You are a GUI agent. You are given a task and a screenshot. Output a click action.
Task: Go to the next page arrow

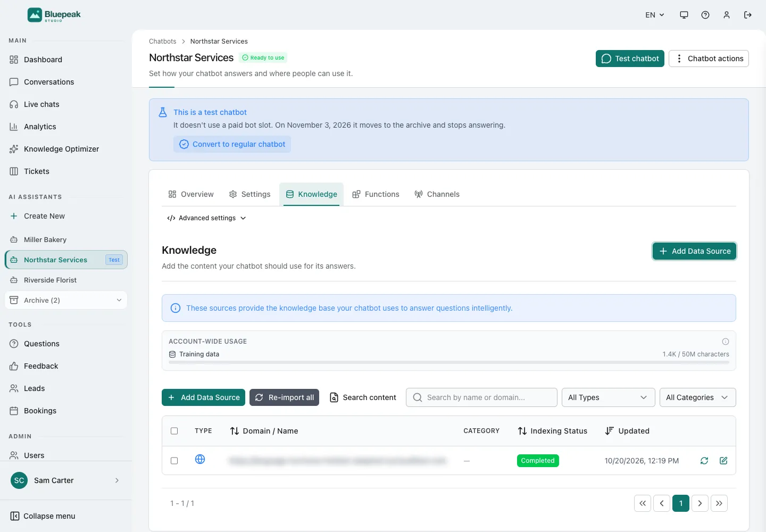tap(700, 503)
